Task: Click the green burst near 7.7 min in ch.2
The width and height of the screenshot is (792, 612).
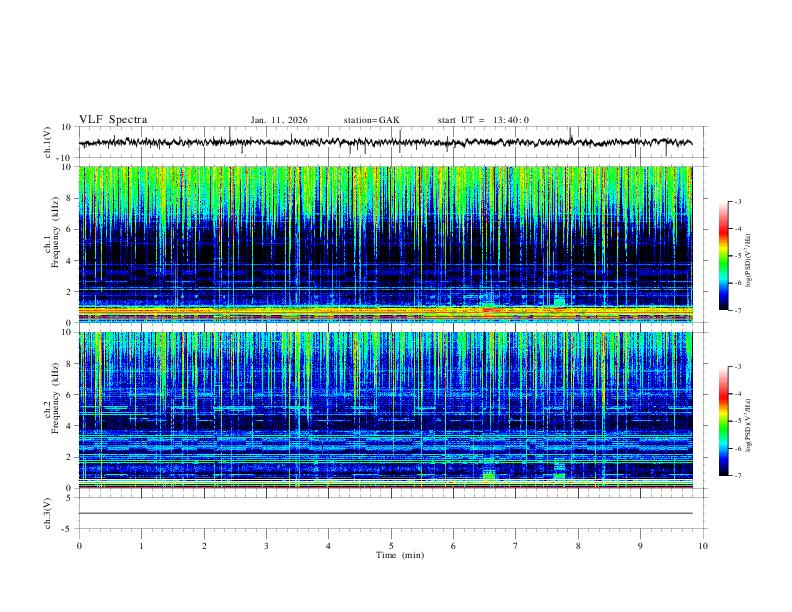Action: pyautogui.click(x=559, y=475)
